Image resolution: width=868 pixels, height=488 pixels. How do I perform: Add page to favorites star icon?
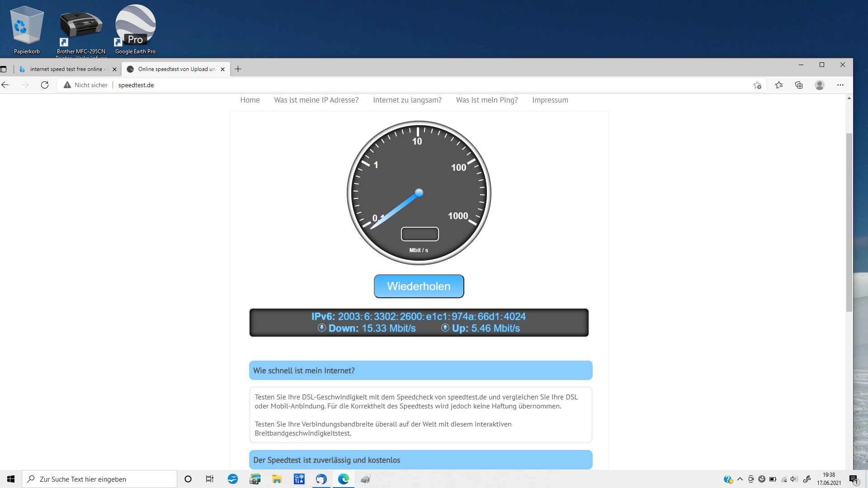pyautogui.click(x=757, y=85)
